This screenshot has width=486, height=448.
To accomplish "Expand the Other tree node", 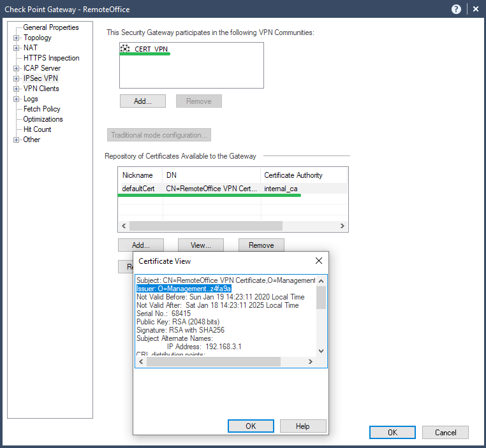I will click(x=16, y=140).
